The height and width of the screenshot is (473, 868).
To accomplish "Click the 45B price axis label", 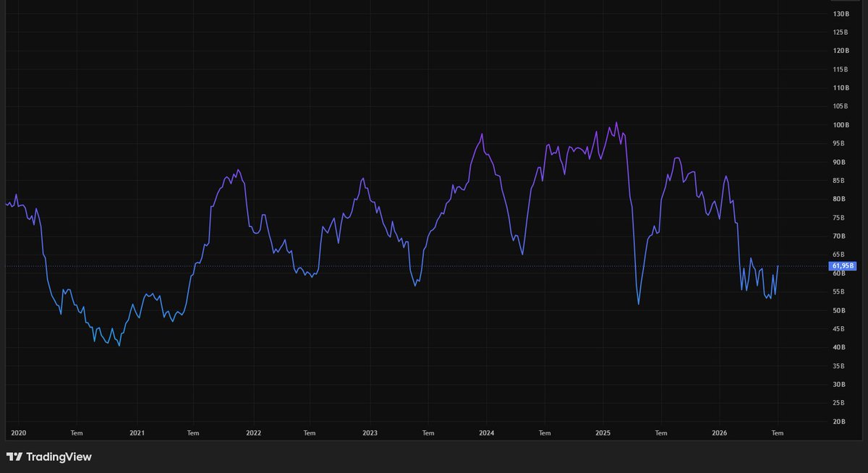I will coord(839,329).
